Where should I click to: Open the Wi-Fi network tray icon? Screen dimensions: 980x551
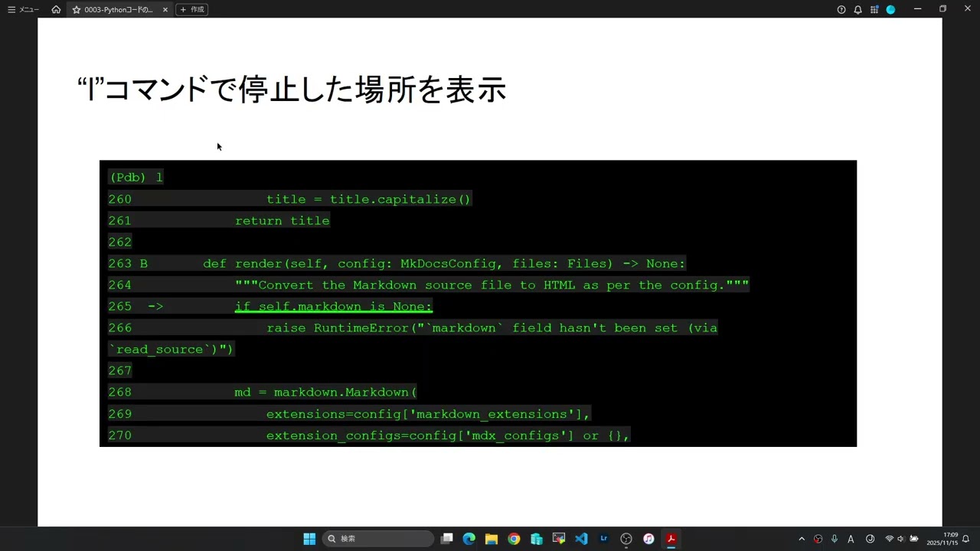coord(889,539)
